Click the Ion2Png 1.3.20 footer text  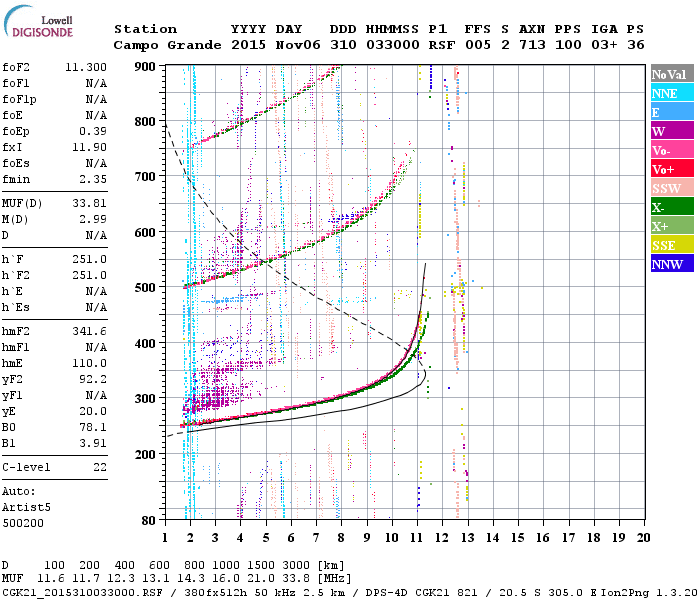click(649, 593)
